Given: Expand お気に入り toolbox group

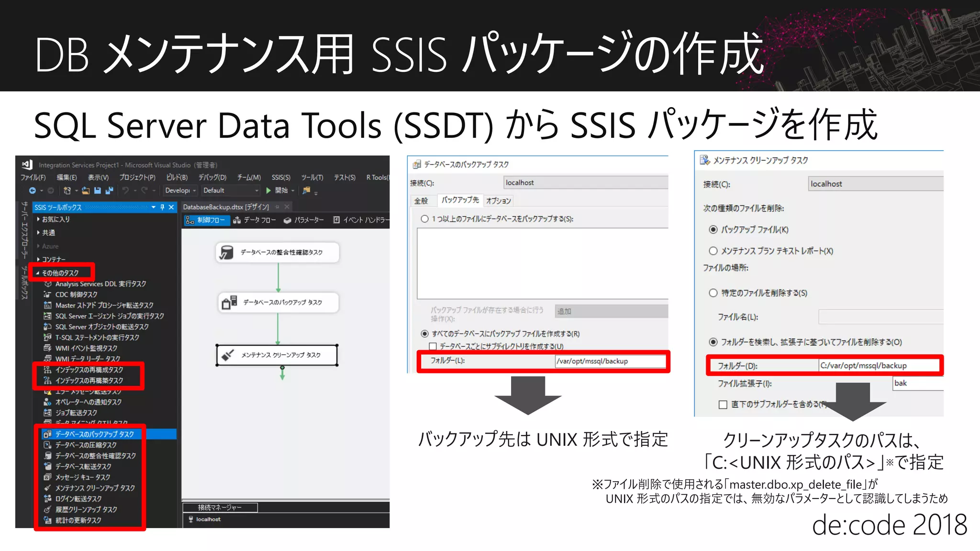Looking at the screenshot, I should point(38,219).
